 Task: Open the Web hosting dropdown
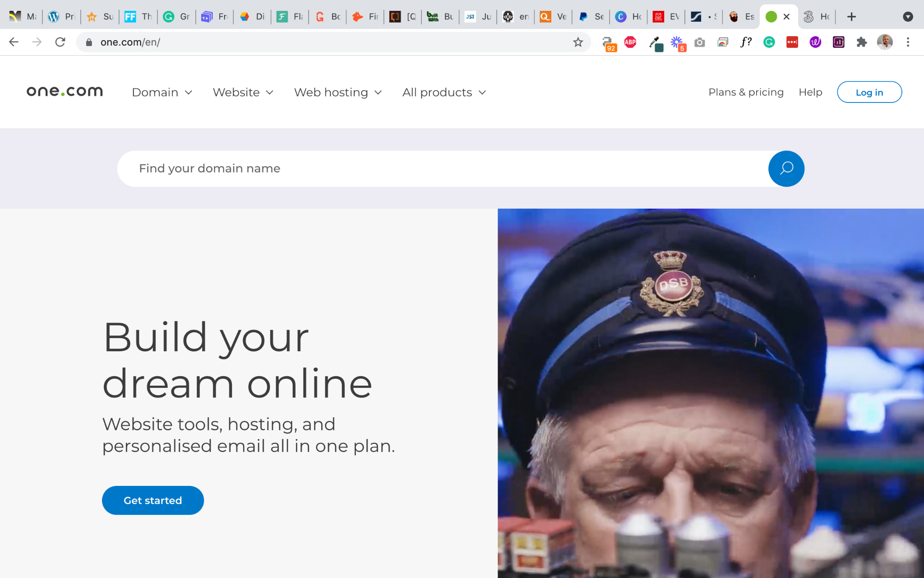(x=337, y=92)
